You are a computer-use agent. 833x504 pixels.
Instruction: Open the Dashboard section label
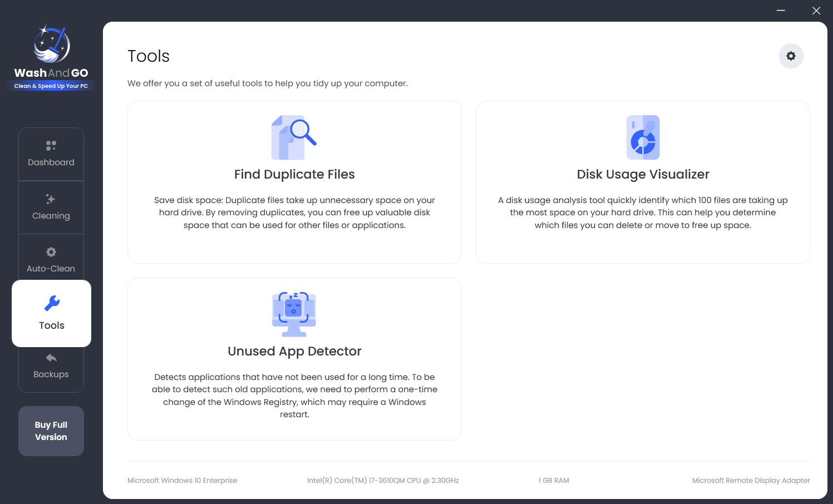coord(51,162)
